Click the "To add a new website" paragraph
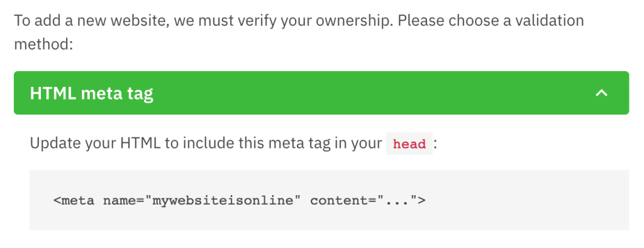 (x=299, y=32)
